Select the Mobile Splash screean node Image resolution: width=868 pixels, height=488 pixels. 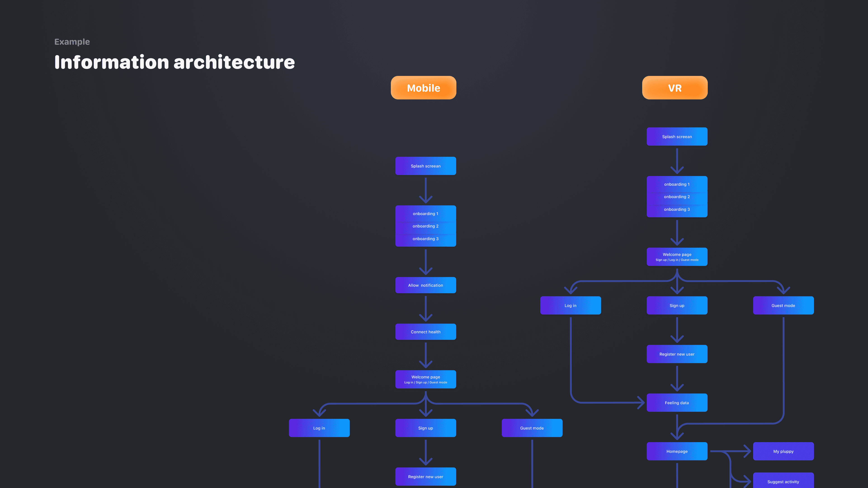click(x=426, y=166)
